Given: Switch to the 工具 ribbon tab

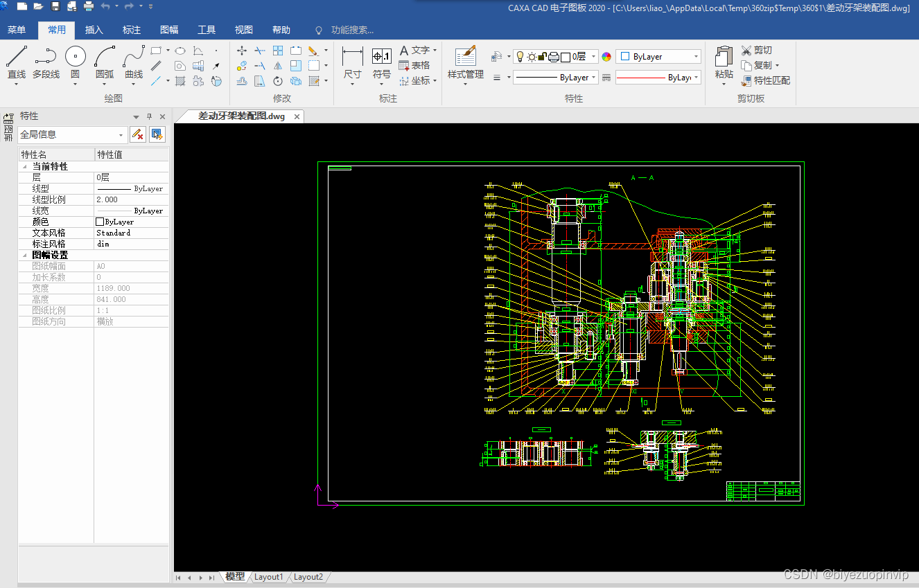Looking at the screenshot, I should point(207,30).
